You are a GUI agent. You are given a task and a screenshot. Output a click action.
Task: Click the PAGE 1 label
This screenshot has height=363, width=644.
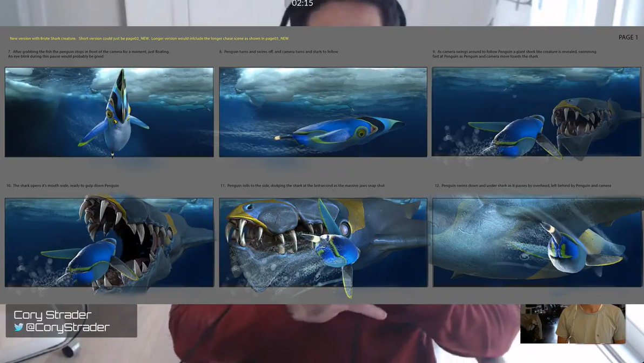click(628, 37)
